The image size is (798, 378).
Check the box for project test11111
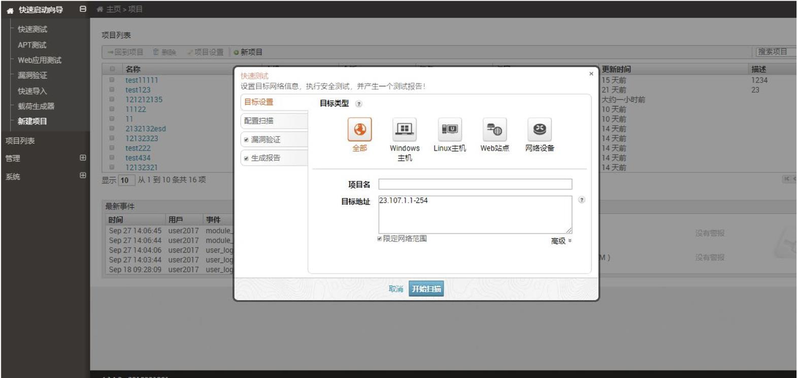pos(112,80)
